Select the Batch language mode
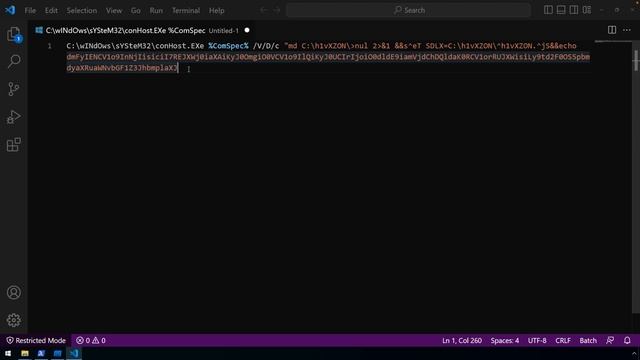Viewport: 640px width, 360px height. (x=588, y=340)
